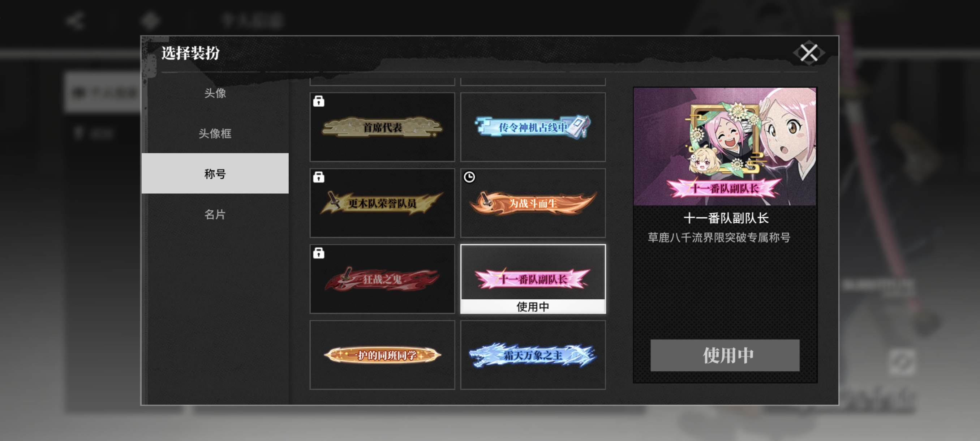This screenshot has height=441, width=980.
Task: Choose the 一护的同班同学 title
Action: pos(382,355)
